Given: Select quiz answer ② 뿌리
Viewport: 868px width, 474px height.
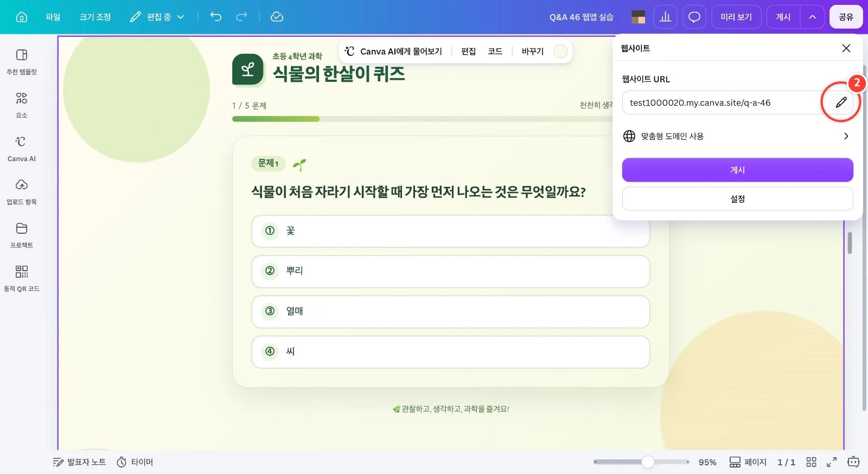Looking at the screenshot, I should [x=450, y=271].
